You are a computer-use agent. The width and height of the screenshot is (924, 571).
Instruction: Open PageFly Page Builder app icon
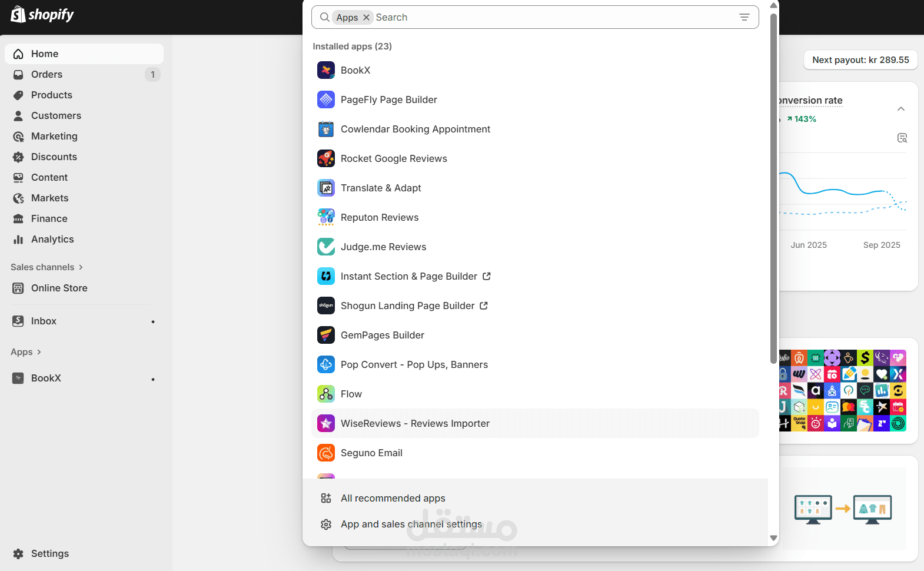(x=326, y=99)
